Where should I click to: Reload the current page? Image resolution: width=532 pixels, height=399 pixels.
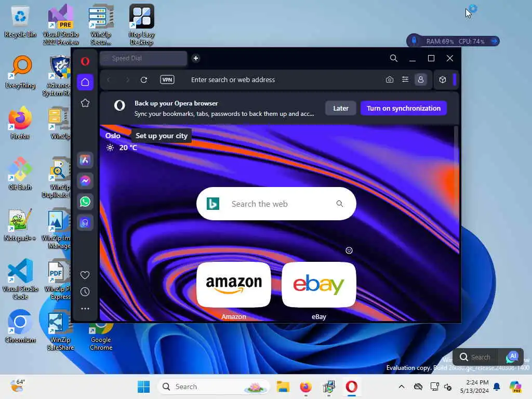pyautogui.click(x=144, y=79)
